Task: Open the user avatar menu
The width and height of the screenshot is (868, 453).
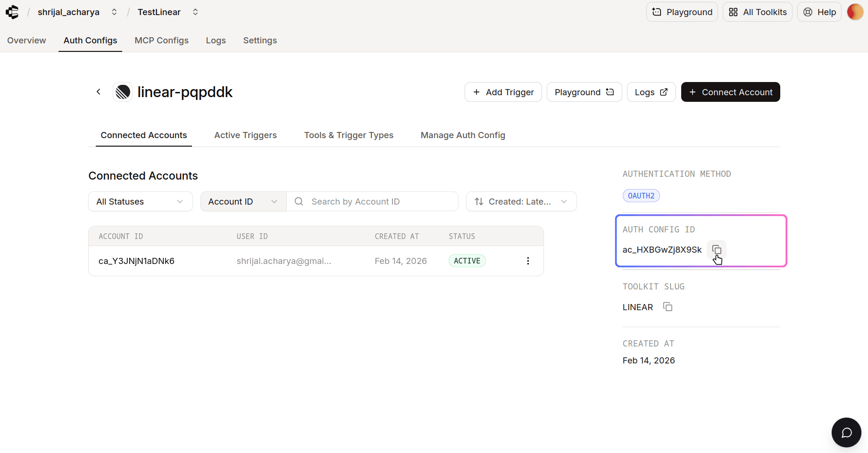Action: [x=855, y=12]
